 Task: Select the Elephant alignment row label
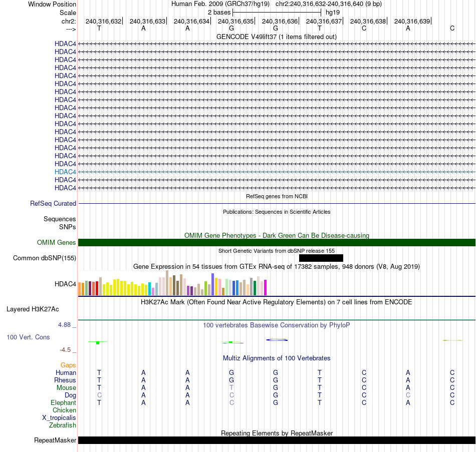point(64,402)
